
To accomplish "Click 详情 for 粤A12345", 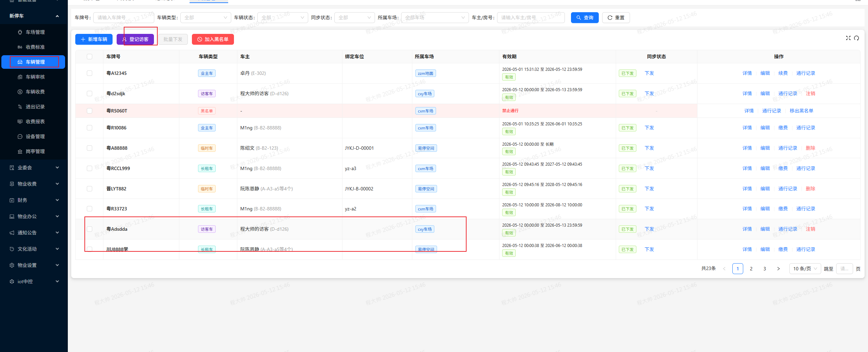I will tap(747, 73).
